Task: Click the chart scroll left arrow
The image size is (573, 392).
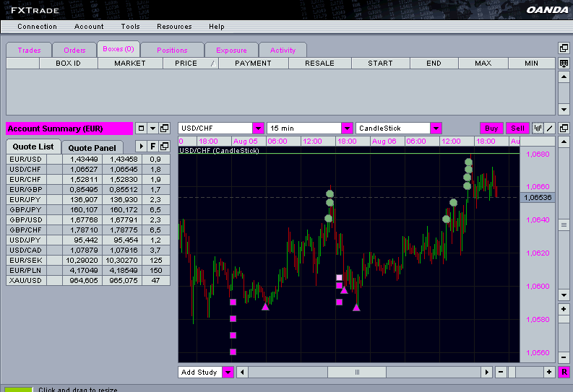Action: pos(242,373)
